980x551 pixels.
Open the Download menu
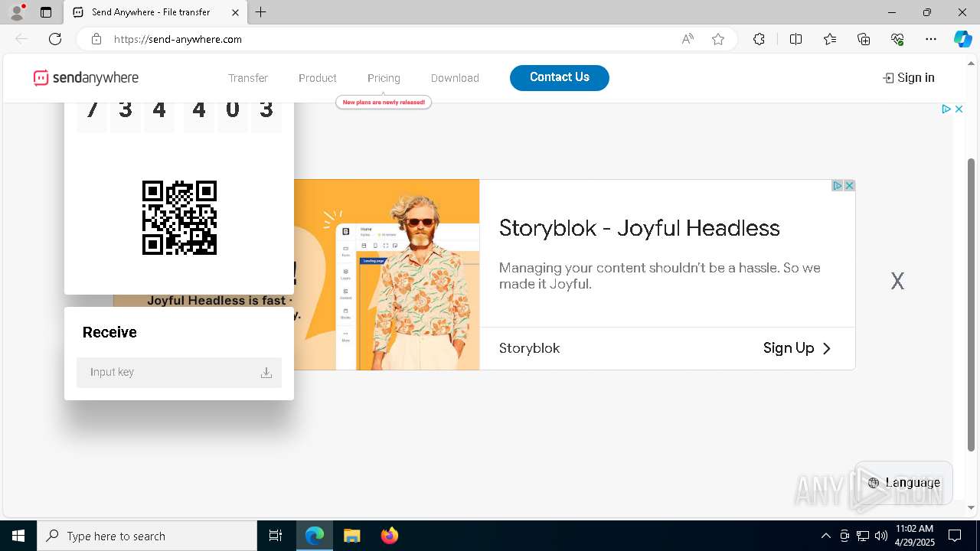(455, 78)
